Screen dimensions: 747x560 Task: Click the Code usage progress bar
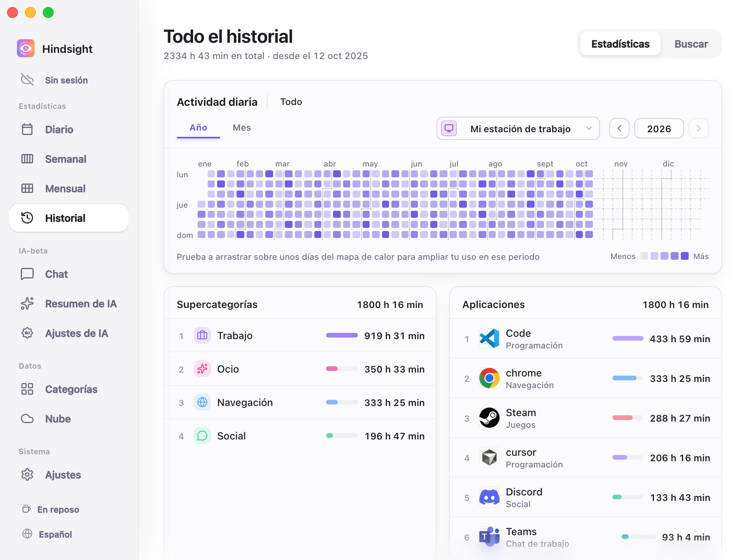click(628, 338)
